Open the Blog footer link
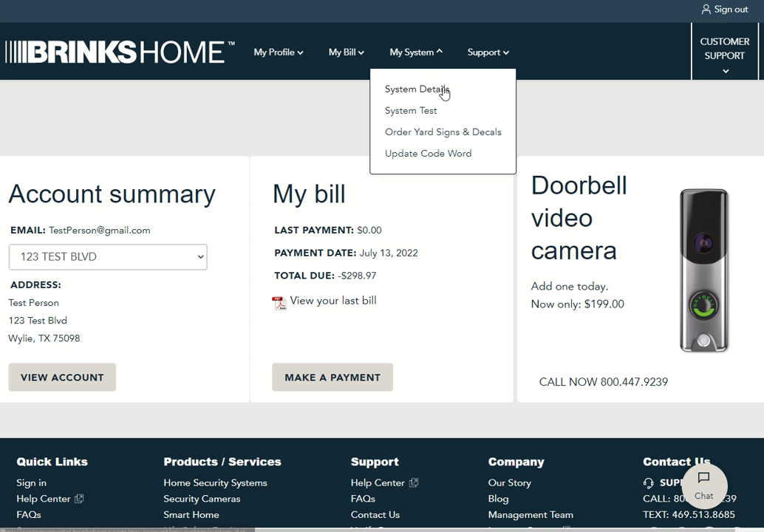Image resolution: width=764 pixels, height=532 pixels. click(499, 499)
